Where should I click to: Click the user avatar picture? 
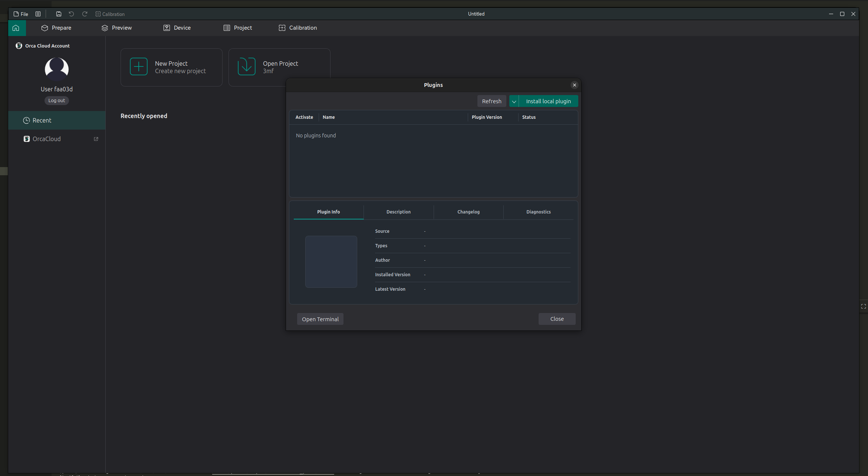pyautogui.click(x=57, y=69)
